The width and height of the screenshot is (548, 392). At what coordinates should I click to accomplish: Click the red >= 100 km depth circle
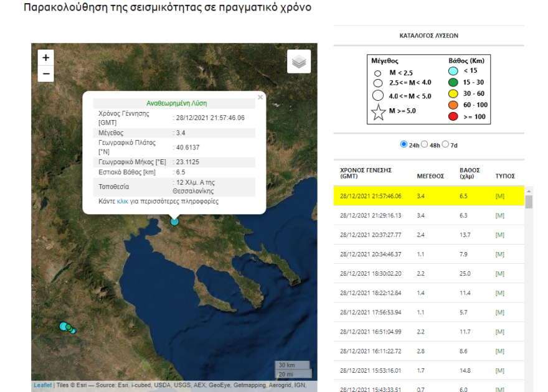[453, 115]
